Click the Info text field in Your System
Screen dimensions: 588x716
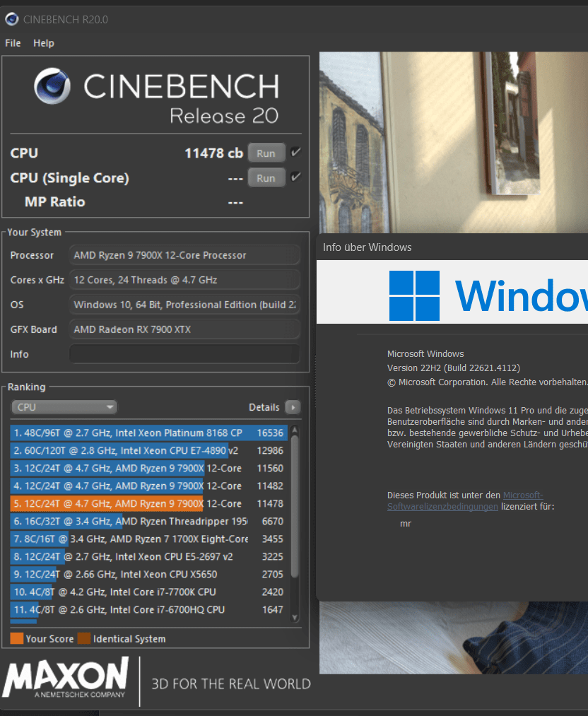point(184,354)
